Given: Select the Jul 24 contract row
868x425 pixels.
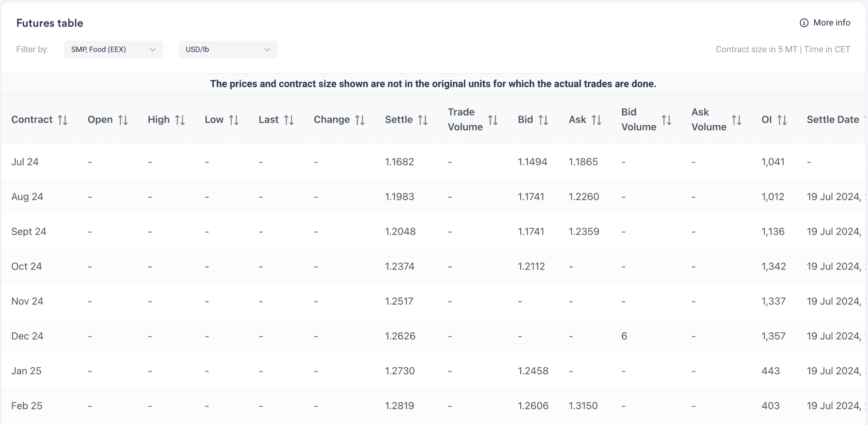Looking at the screenshot, I should coord(434,161).
